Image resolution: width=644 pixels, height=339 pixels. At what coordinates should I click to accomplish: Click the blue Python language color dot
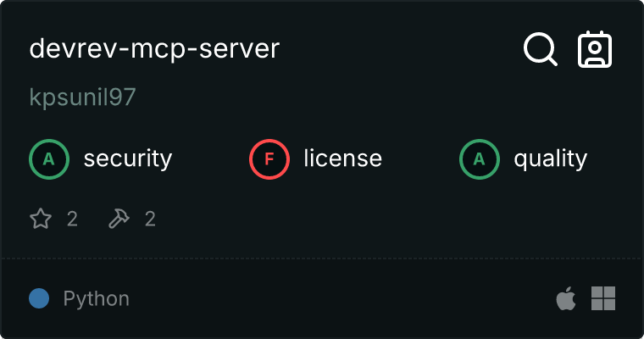click(x=38, y=298)
